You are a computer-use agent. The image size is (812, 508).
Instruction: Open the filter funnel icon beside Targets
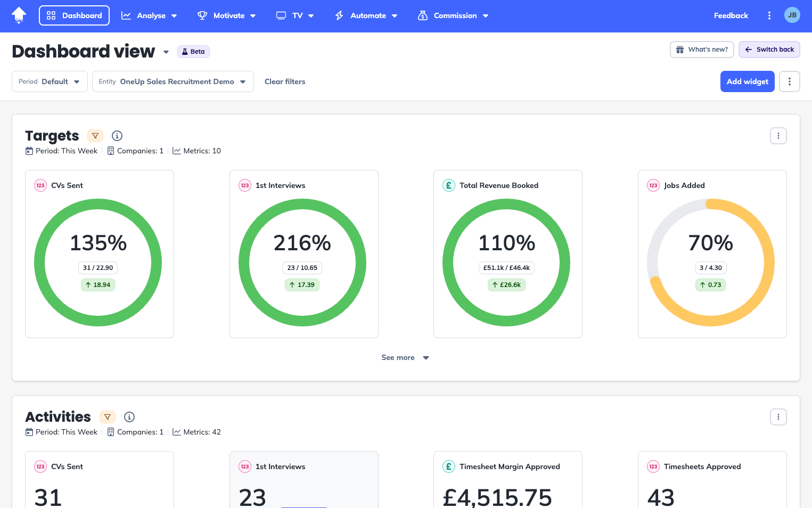click(x=95, y=136)
